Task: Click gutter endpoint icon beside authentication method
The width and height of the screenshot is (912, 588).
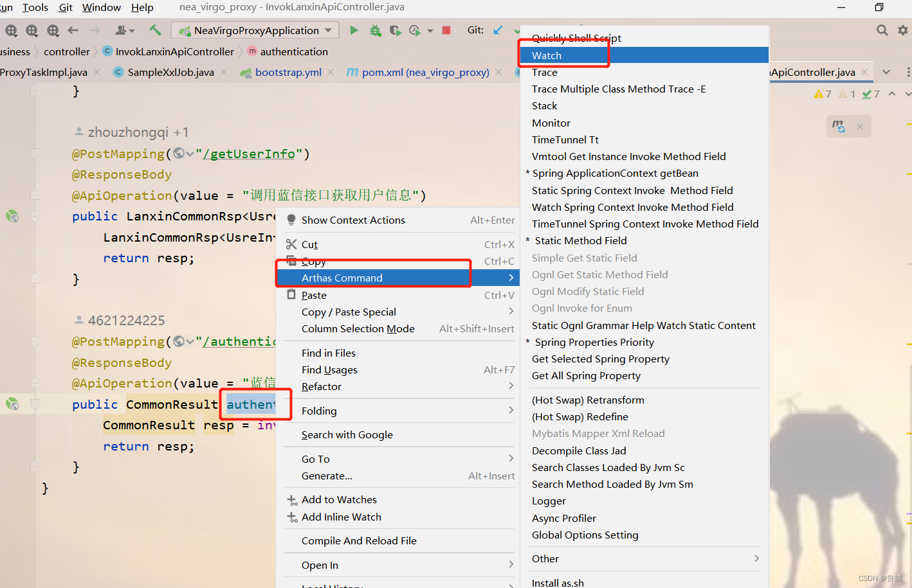Action: (12, 404)
